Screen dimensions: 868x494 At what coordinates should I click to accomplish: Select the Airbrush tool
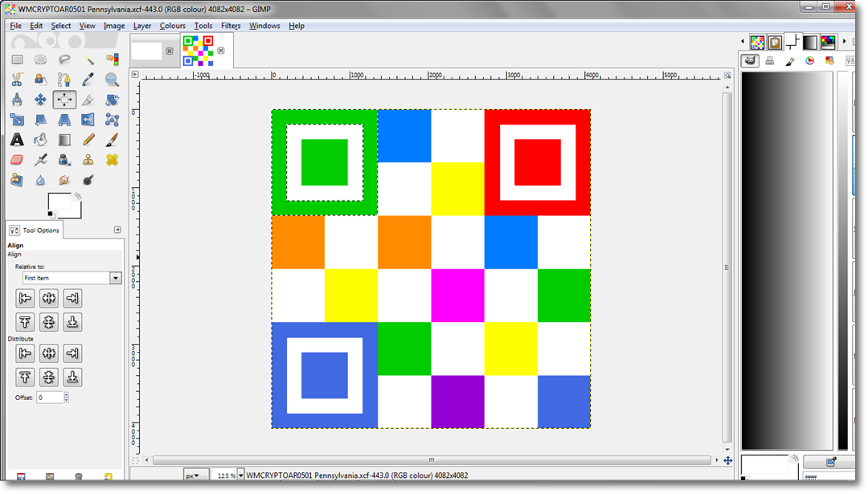coord(40,160)
